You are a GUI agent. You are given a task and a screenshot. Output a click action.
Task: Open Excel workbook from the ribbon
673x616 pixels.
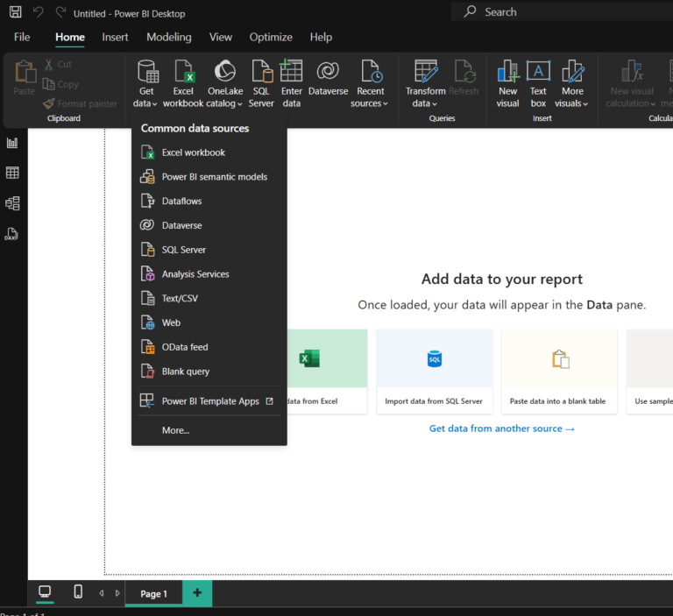[x=183, y=84]
